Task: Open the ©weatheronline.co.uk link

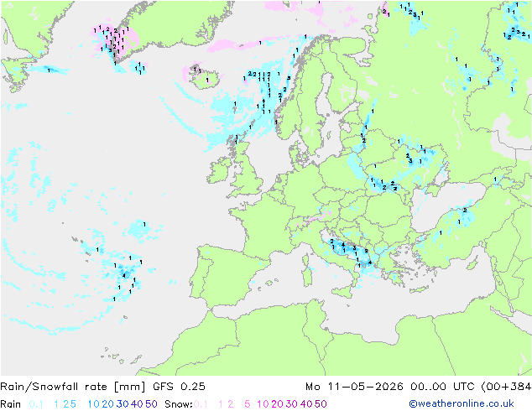Action: [461, 404]
